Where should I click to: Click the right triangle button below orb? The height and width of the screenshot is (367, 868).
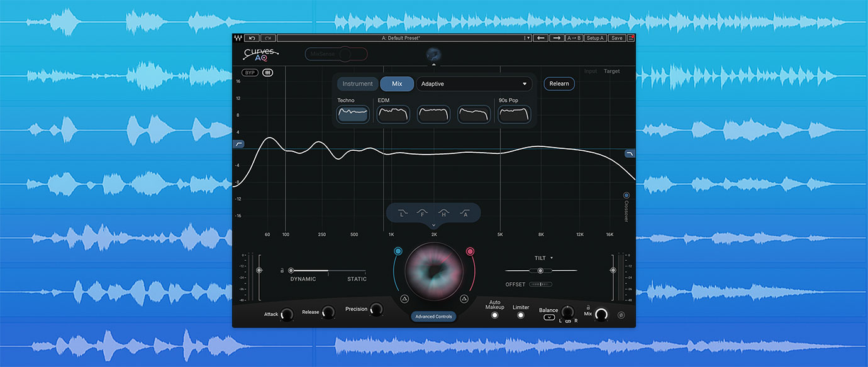(x=464, y=299)
